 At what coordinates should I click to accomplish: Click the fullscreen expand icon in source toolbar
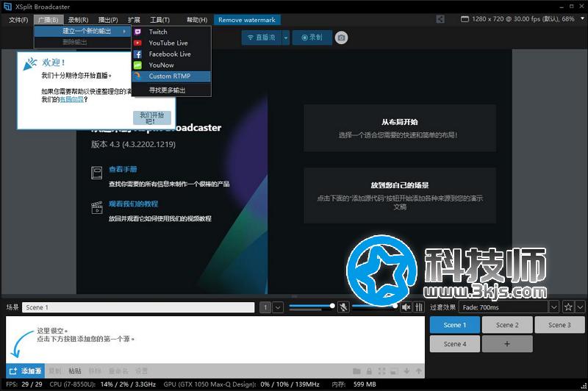[x=381, y=371]
